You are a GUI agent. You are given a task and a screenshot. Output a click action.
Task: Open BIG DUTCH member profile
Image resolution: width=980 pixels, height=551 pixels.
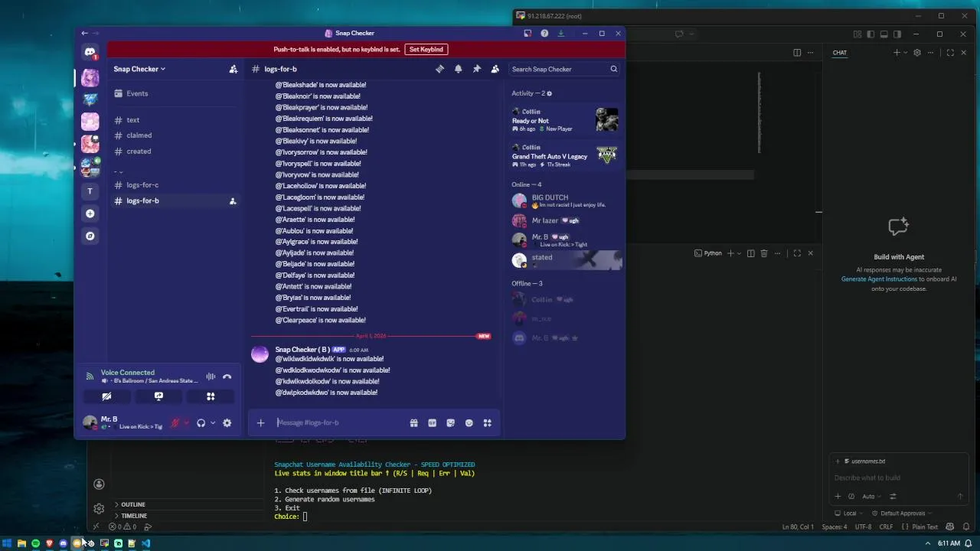[x=565, y=201]
